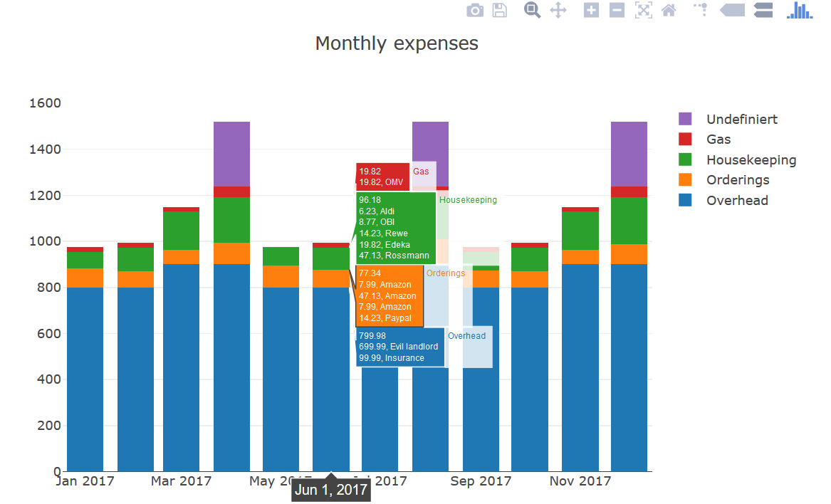
Task: Click the Jun 1, 2017 hover label
Action: pyautogui.click(x=331, y=489)
